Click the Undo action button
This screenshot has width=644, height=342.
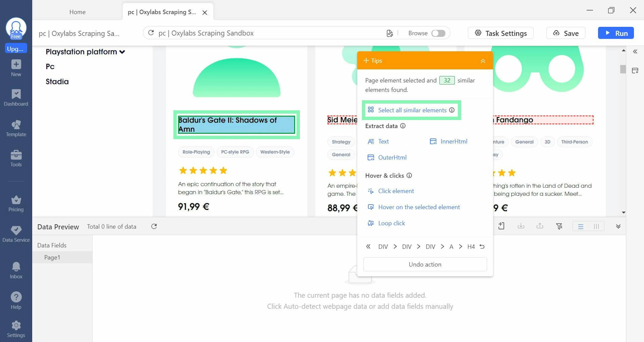point(425,264)
